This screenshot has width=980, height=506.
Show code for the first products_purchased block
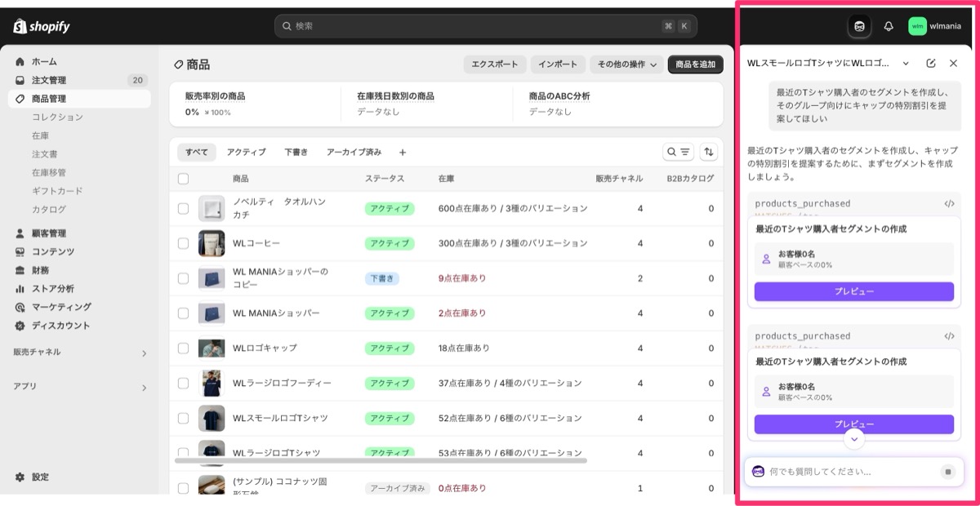[949, 204]
